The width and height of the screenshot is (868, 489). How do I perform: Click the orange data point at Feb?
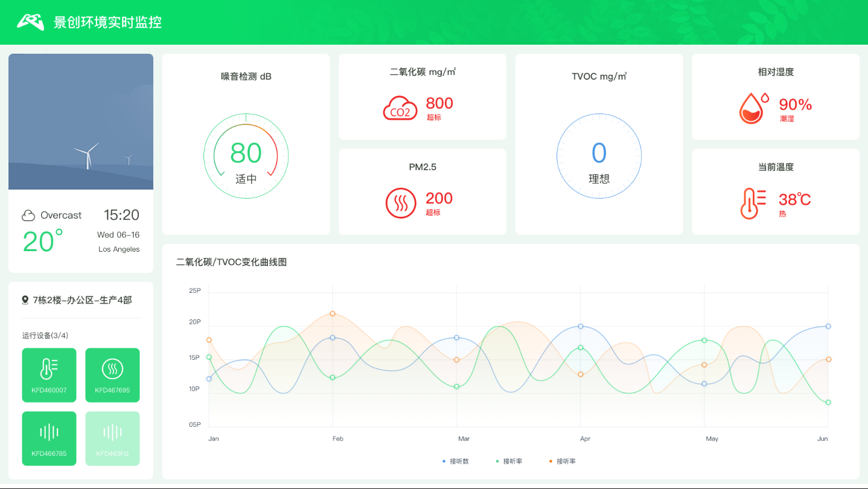(333, 314)
